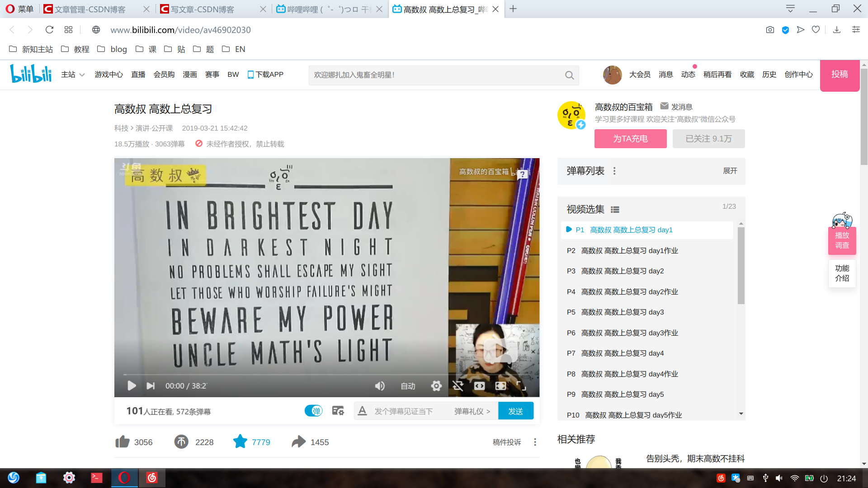Open danmaku settings icon beside toggle
The height and width of the screenshot is (488, 868).
pos(338,411)
